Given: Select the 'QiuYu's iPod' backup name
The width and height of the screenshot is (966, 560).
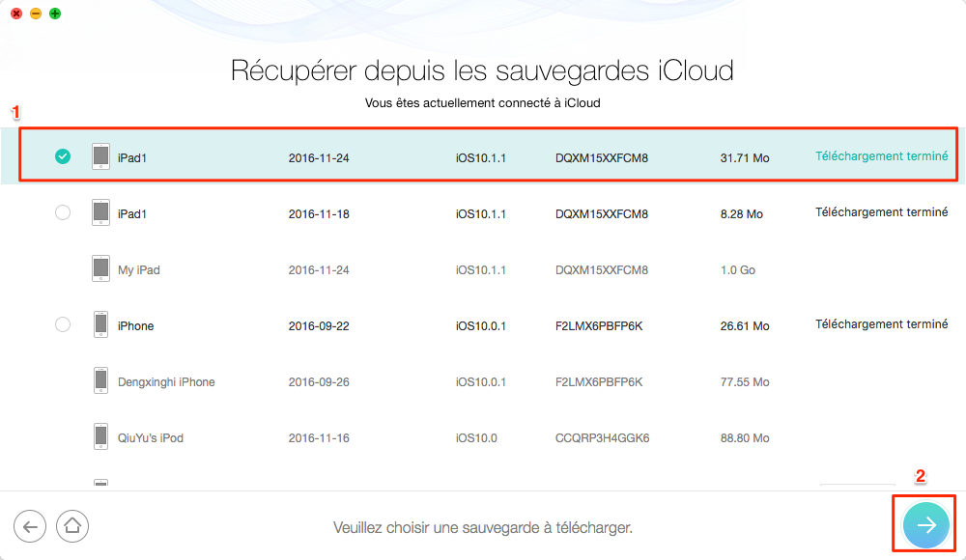Looking at the screenshot, I should [x=151, y=438].
